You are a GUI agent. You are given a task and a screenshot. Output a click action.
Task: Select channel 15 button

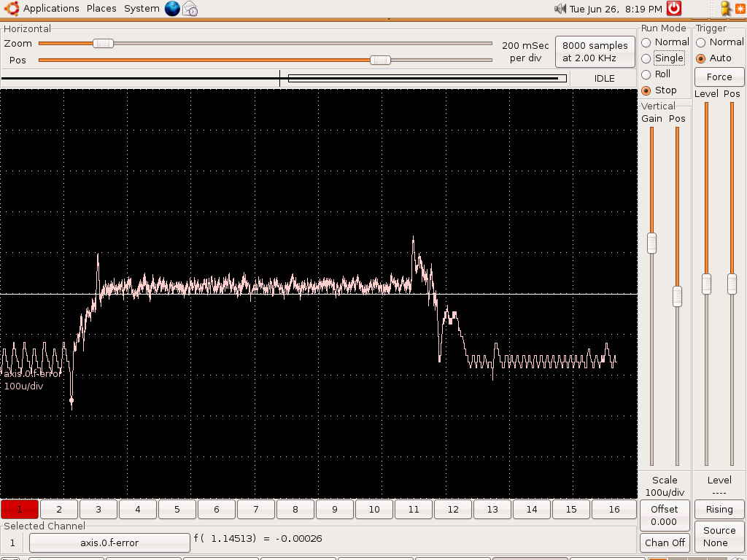coord(570,509)
